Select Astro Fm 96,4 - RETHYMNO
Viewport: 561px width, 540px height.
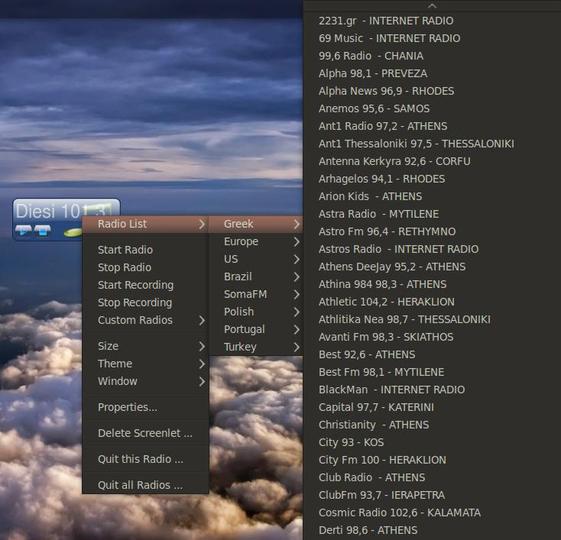click(432, 232)
